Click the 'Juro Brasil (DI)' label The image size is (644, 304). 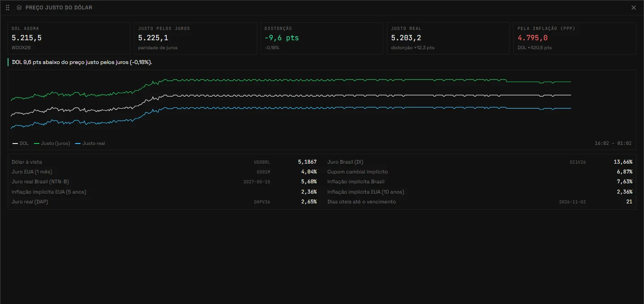coord(345,162)
